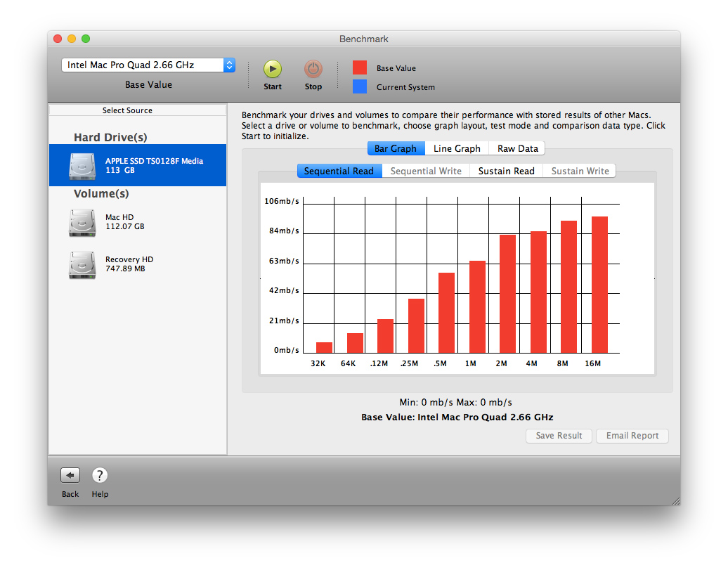728x570 pixels.
Task: Open the Intel Mac Pro Quad base value dropdown
Action: 148,65
